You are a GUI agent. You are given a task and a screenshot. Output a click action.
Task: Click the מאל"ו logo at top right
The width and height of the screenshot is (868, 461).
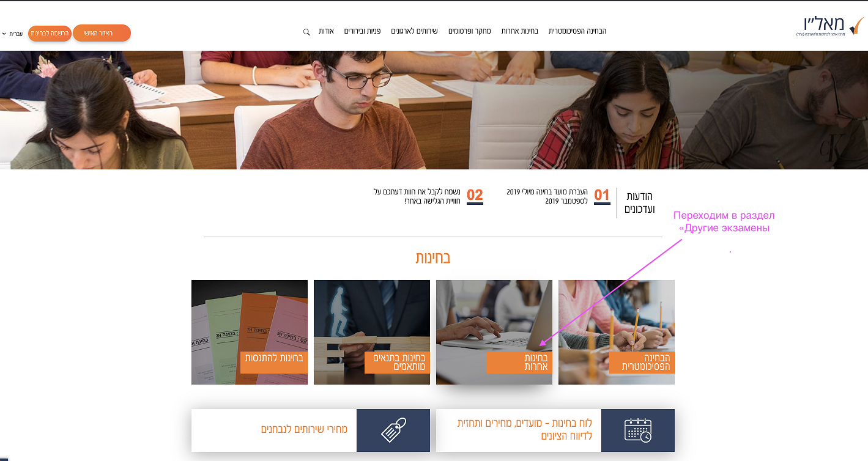(x=830, y=26)
